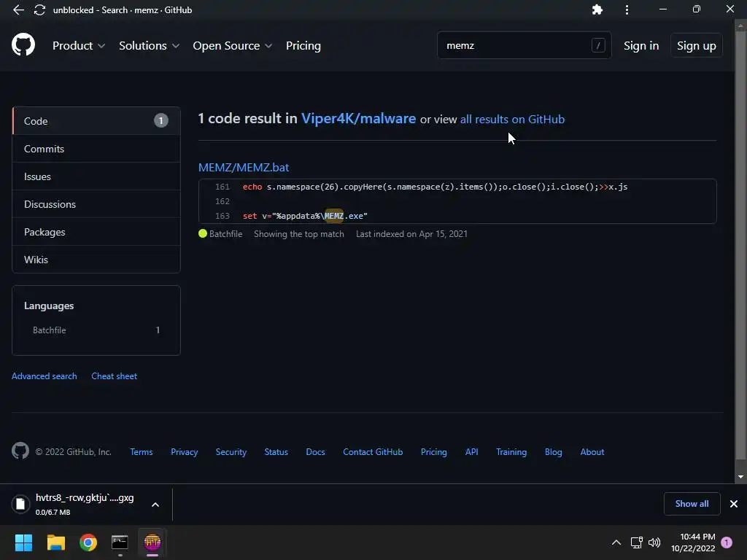Screen dimensions: 747x560
Task: Open the Windows Start menu
Action: (23, 542)
